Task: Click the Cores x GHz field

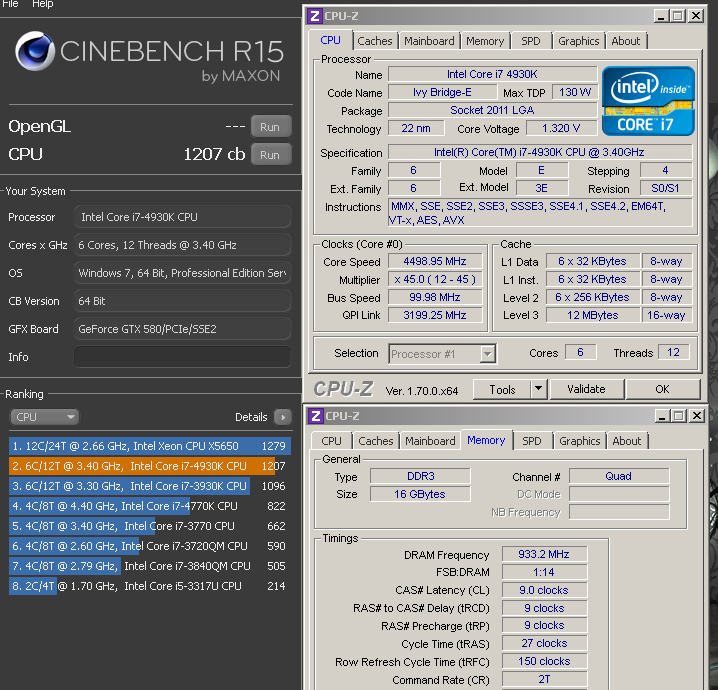Action: click(182, 245)
